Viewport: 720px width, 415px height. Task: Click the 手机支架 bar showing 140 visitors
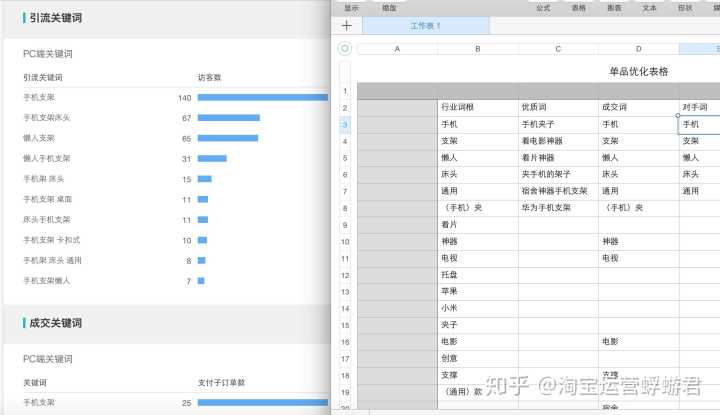[x=262, y=98]
